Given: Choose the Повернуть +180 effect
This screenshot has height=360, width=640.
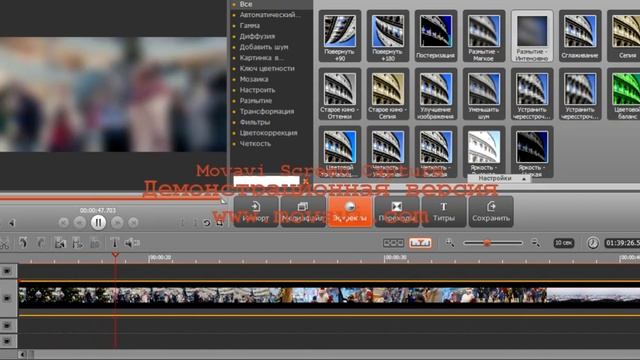Looking at the screenshot, I should 388,36.
